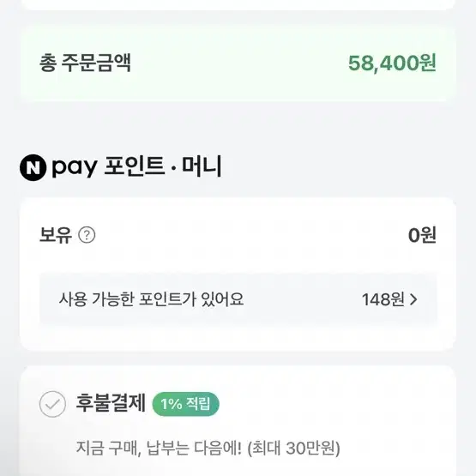Viewport: 476px width, 476px height.
Task: Click the 0원 balance value
Action: tap(422, 235)
